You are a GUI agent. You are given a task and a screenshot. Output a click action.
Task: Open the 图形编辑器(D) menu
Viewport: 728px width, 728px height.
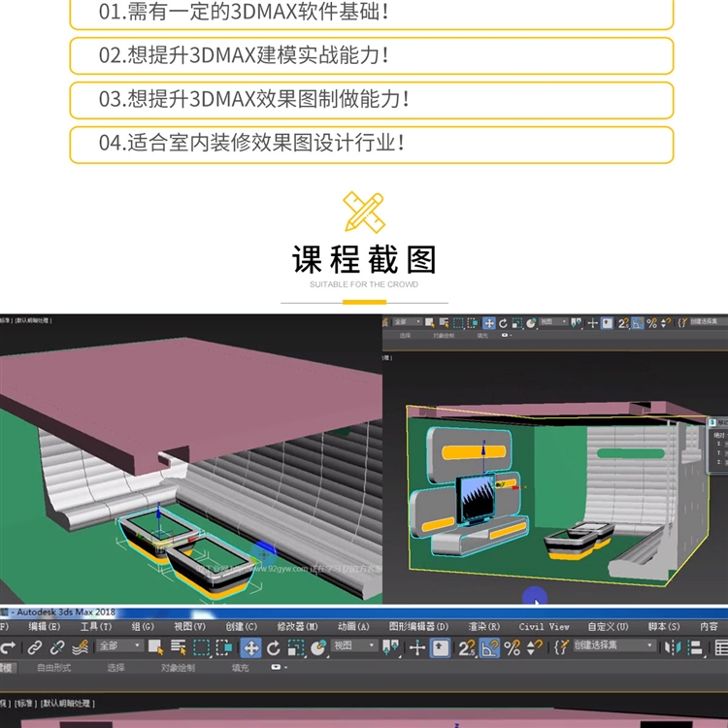pos(418,626)
